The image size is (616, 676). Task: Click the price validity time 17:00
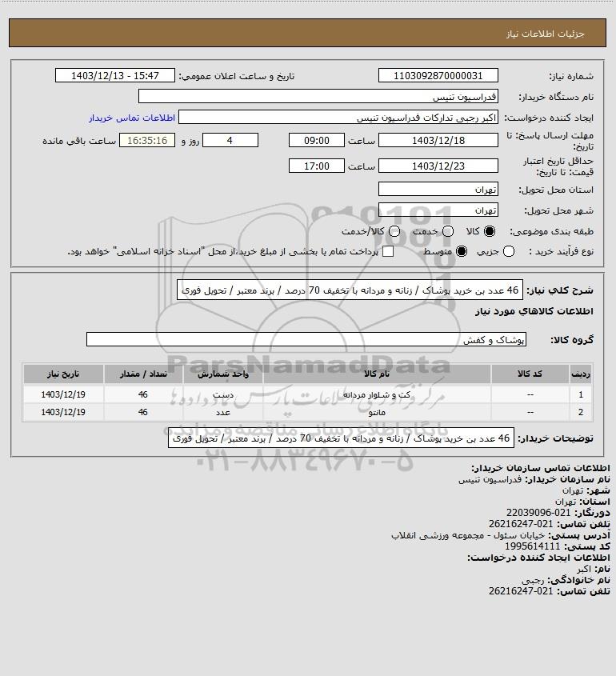[x=317, y=166]
